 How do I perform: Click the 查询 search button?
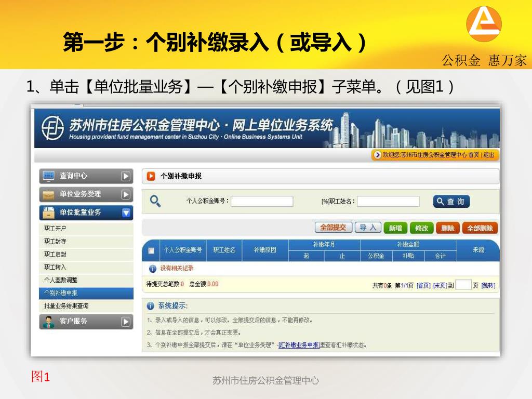(x=451, y=202)
